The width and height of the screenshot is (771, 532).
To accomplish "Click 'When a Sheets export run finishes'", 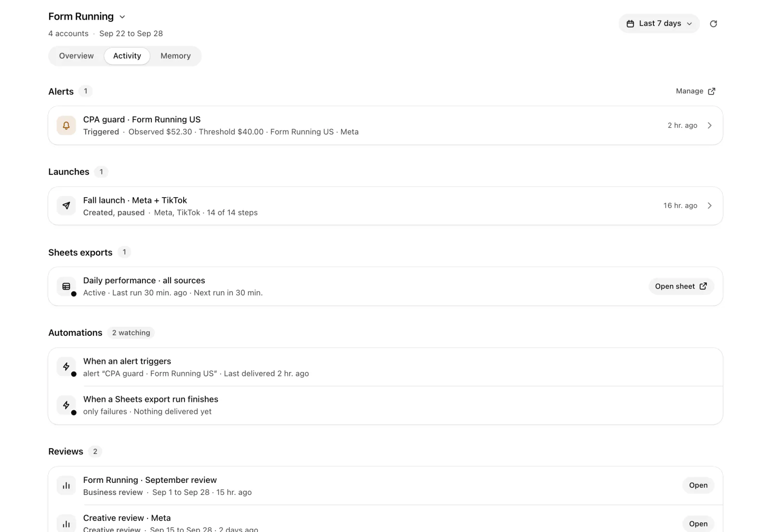I will (151, 399).
